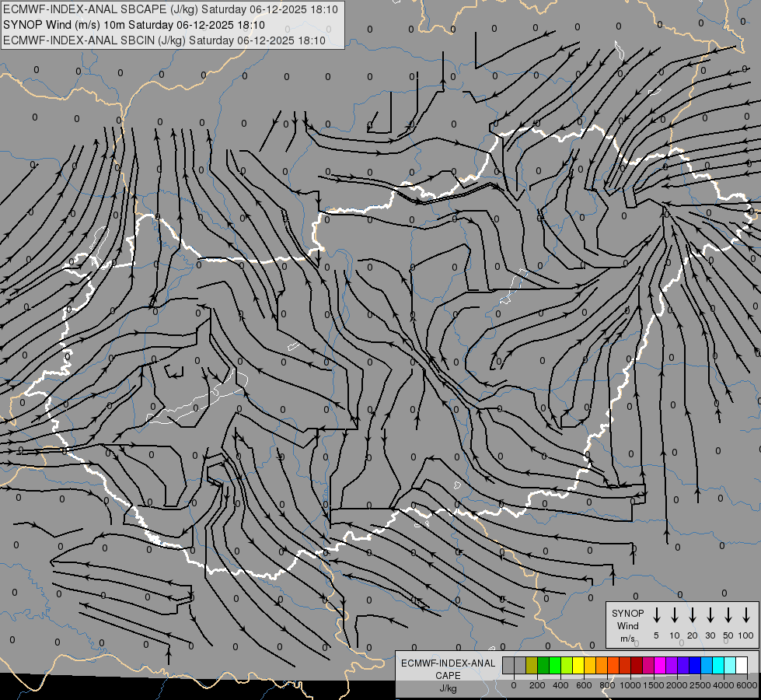The height and width of the screenshot is (700, 761).
Task: Click the wind arrow above the 10 label
Action: (674, 615)
